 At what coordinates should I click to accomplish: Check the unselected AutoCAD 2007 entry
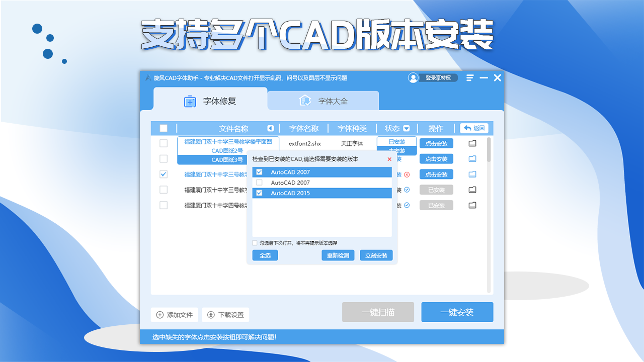tap(259, 183)
